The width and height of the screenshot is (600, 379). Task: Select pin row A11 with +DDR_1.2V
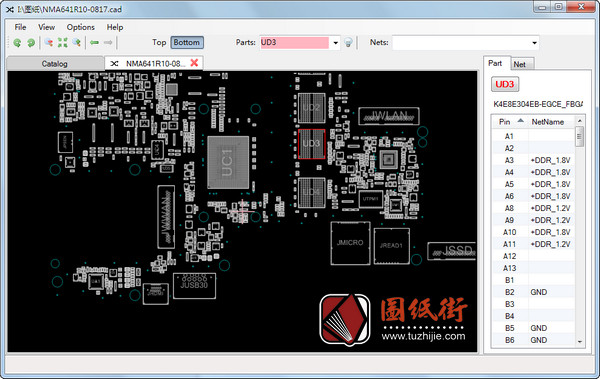[x=533, y=244]
